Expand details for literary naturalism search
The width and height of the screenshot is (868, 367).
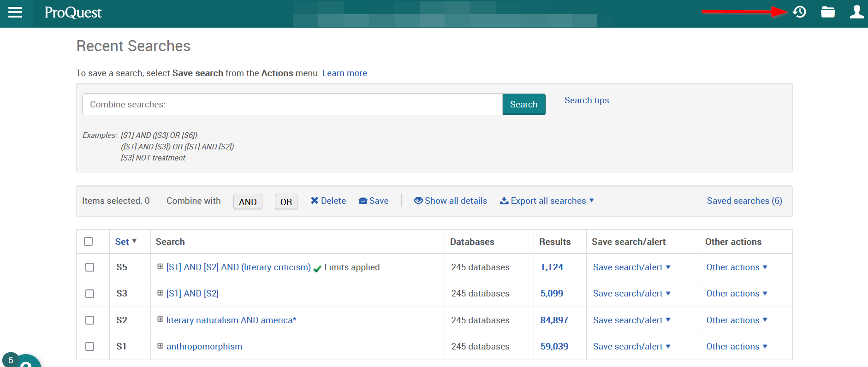pyautogui.click(x=160, y=319)
